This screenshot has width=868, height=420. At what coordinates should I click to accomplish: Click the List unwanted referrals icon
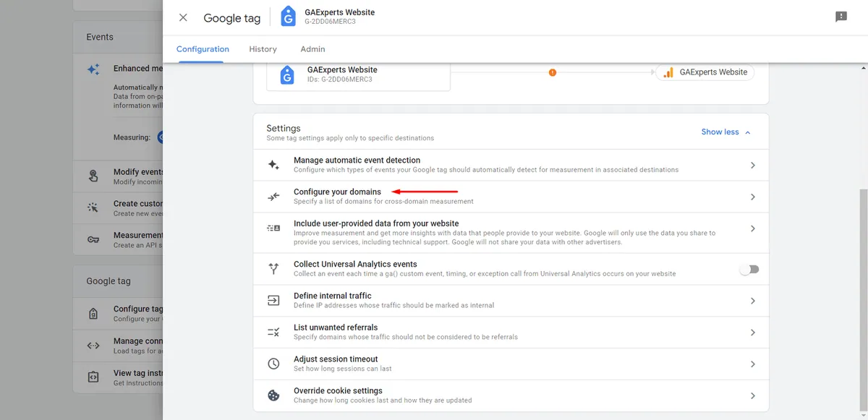coord(273,333)
